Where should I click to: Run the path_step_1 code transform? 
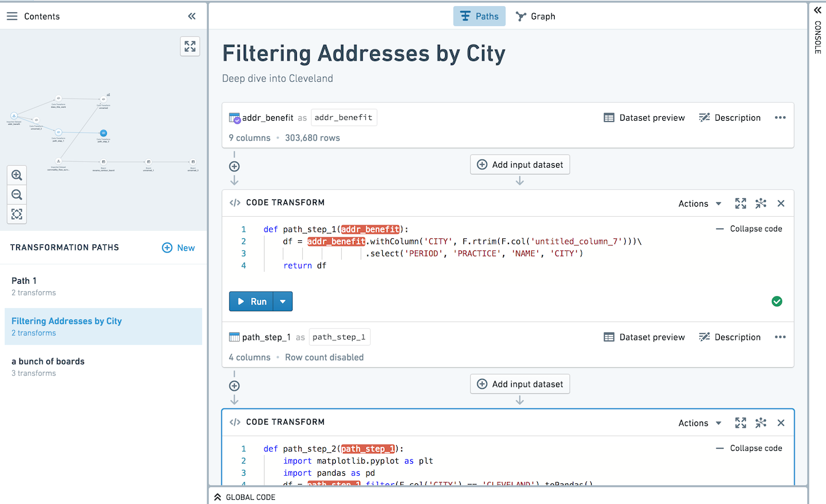pyautogui.click(x=251, y=302)
